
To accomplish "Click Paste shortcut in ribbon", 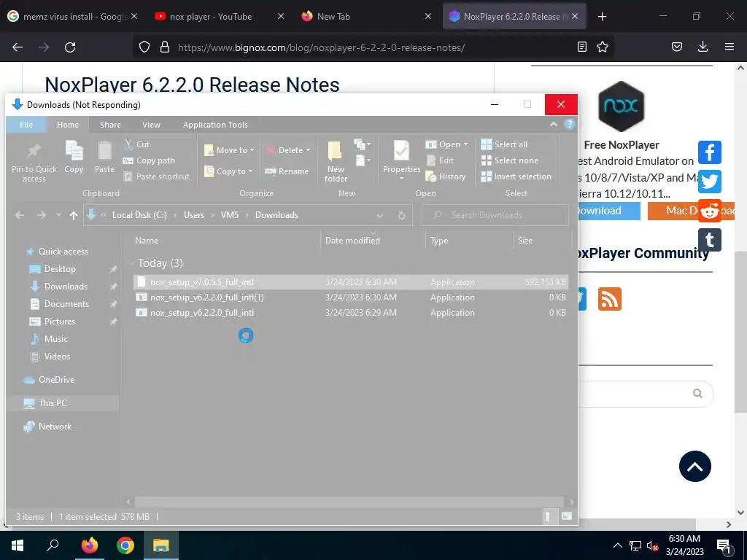I will click(x=156, y=176).
